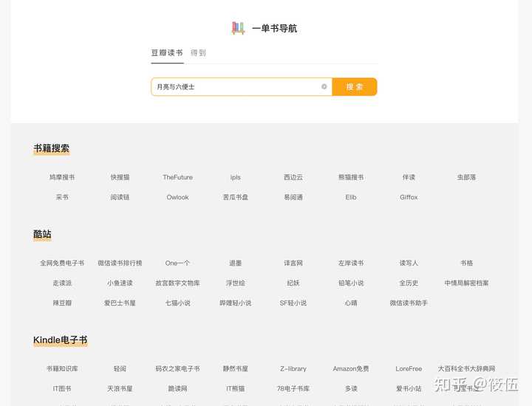This screenshot has width=532, height=406.
Task: Open 78电子书库
Action: click(x=293, y=389)
